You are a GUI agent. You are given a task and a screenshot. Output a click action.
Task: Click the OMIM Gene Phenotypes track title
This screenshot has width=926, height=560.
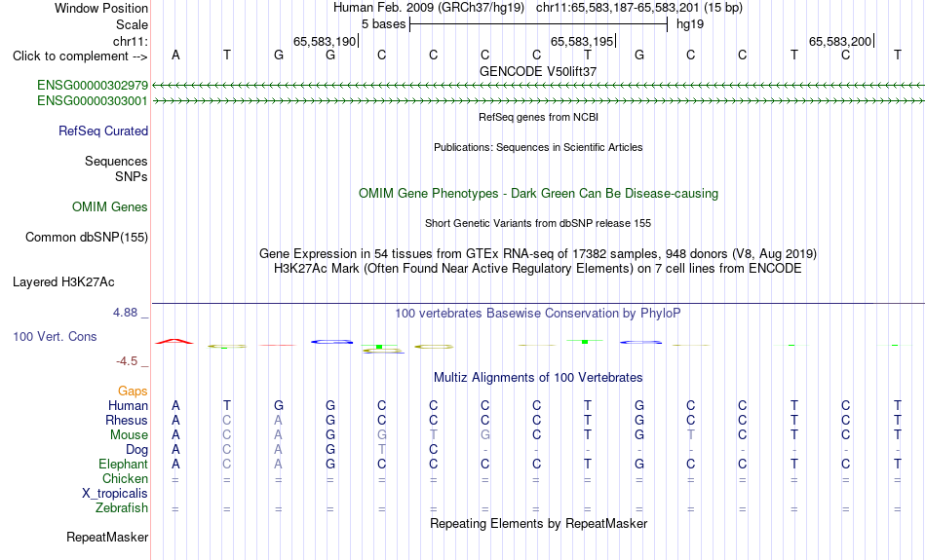(x=539, y=194)
